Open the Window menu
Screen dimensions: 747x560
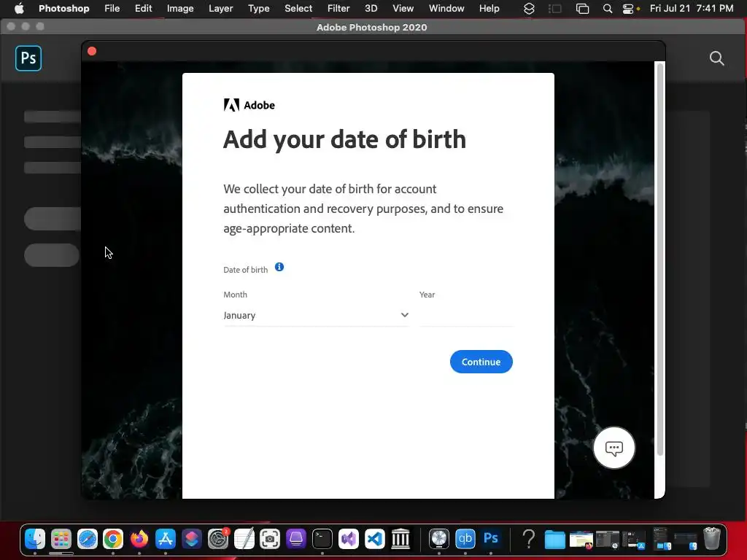point(446,9)
